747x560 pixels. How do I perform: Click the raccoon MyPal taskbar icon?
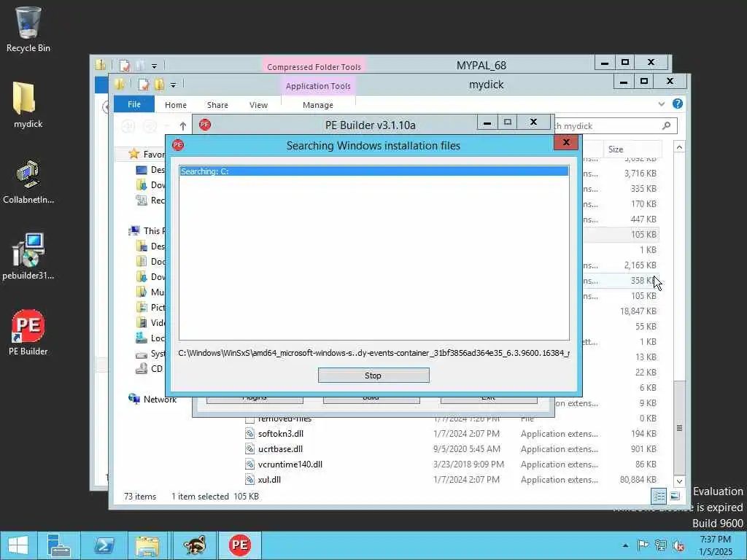(194, 545)
